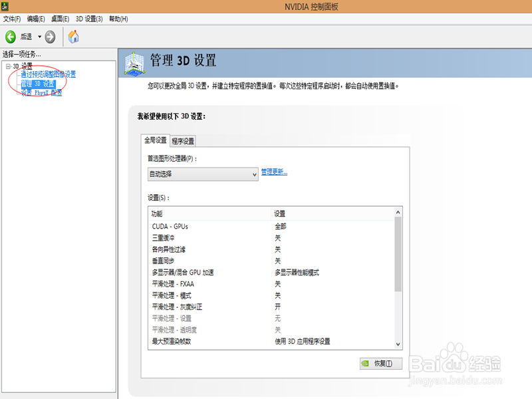Select the 最大预渲染帧数 row

click(x=271, y=341)
